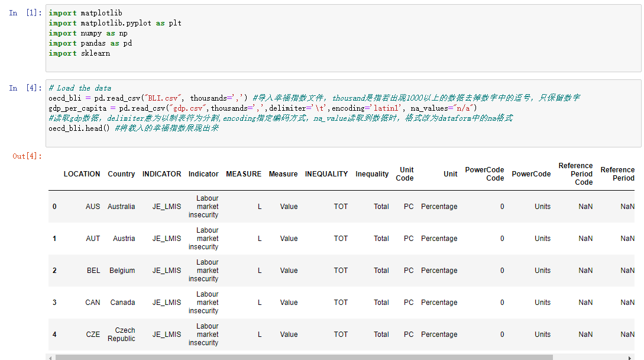644x360 pixels.
Task: Click the Czech Republic country cell
Action: click(121, 335)
